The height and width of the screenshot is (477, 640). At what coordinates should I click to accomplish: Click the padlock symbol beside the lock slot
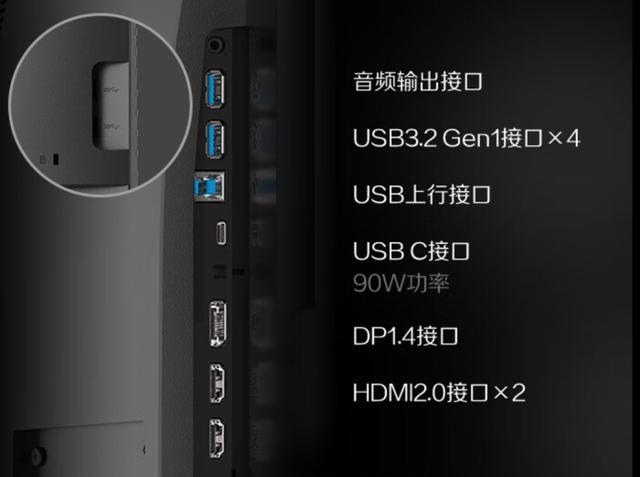point(42,159)
